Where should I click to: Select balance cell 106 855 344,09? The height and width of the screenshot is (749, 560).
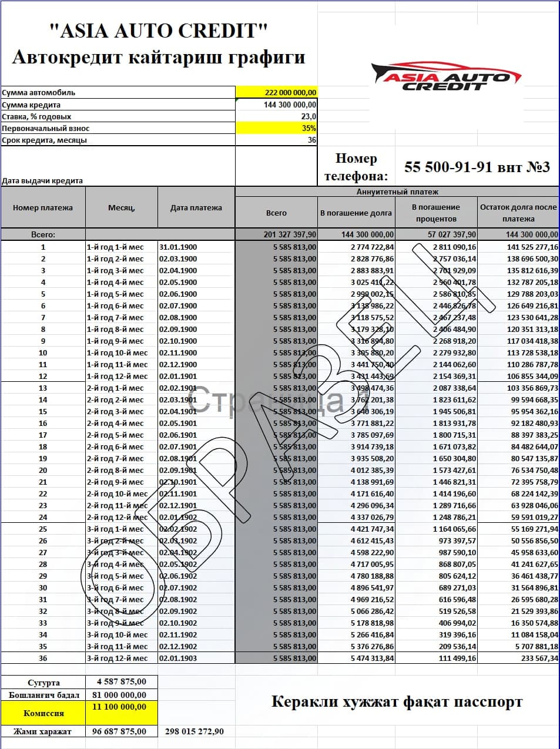(518, 376)
